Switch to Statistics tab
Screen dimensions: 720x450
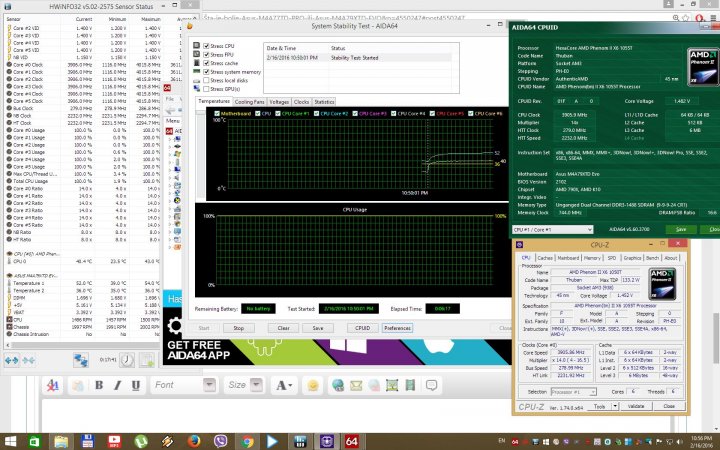click(x=324, y=102)
